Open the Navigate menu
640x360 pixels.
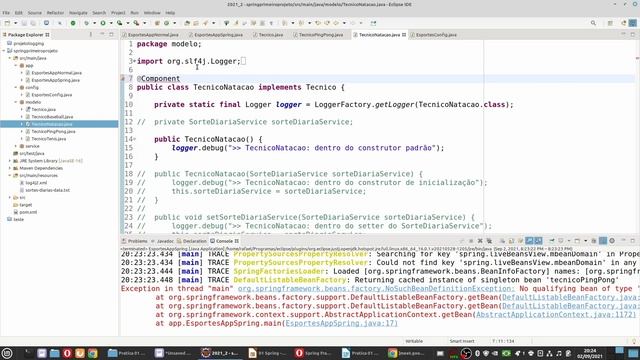[x=78, y=13]
